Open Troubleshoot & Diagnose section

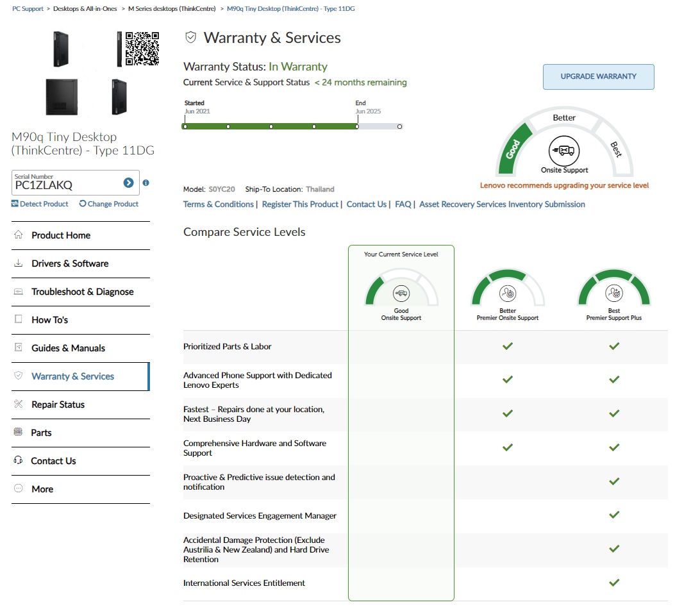pos(82,292)
